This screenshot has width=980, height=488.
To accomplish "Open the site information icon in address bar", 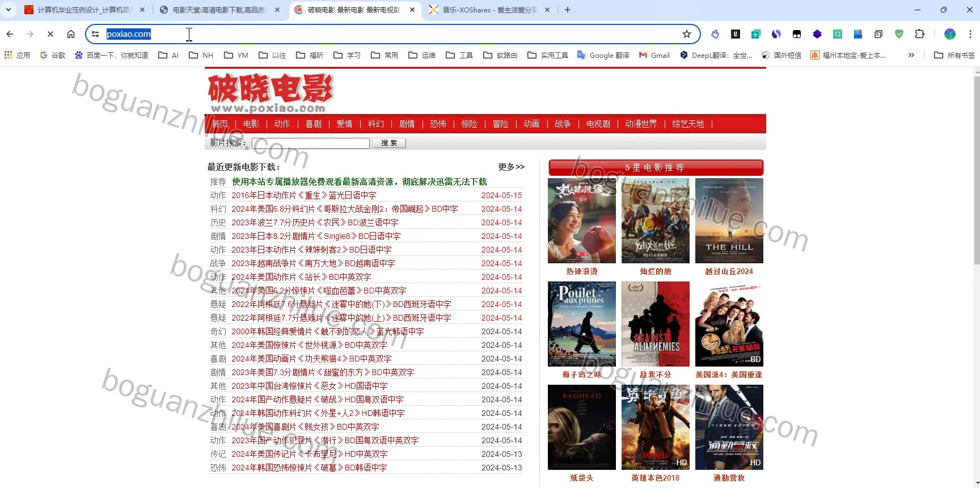I will 95,34.
